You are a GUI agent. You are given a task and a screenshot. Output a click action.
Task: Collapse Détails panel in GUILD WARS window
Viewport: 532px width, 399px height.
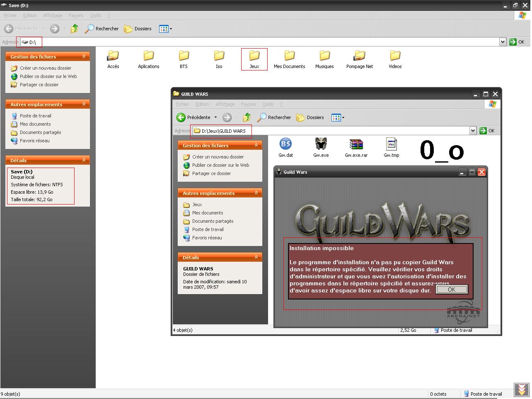click(256, 257)
